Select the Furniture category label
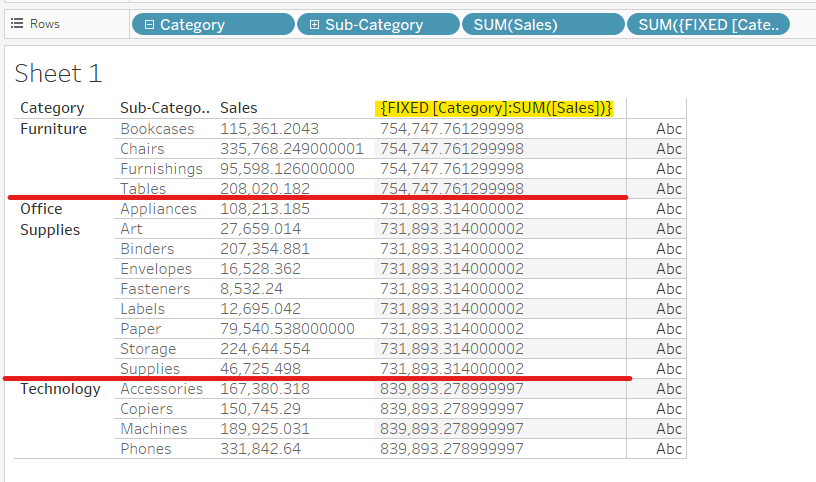 coord(53,129)
